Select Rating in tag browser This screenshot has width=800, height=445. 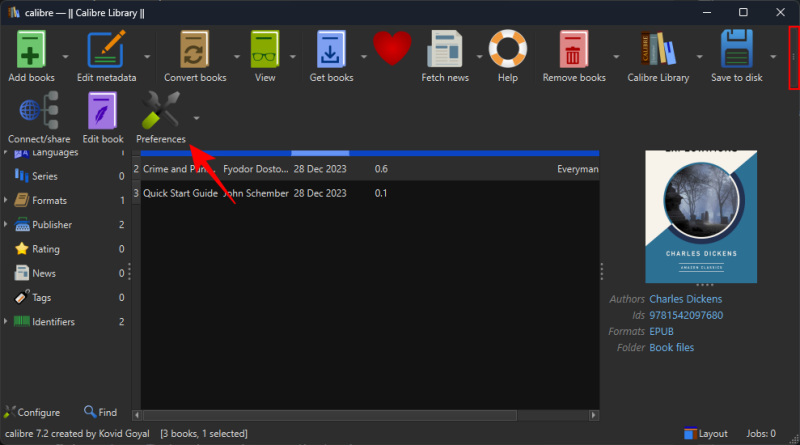[45, 249]
